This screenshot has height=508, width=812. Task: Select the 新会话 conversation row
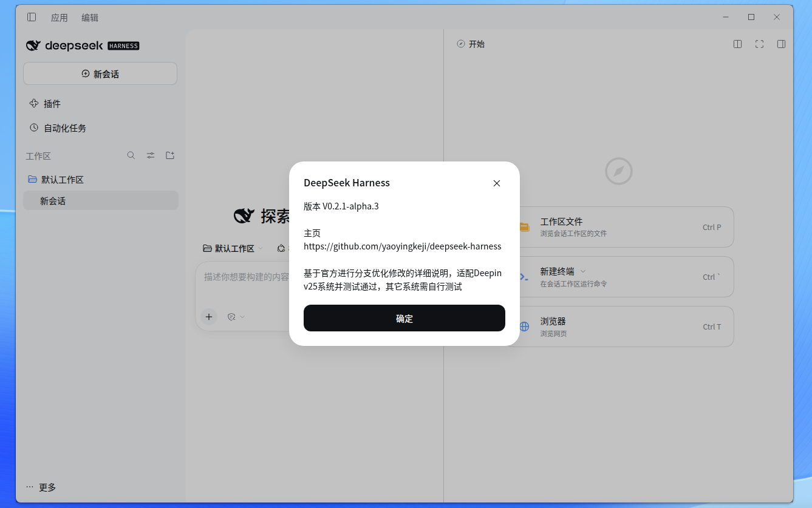(x=101, y=201)
